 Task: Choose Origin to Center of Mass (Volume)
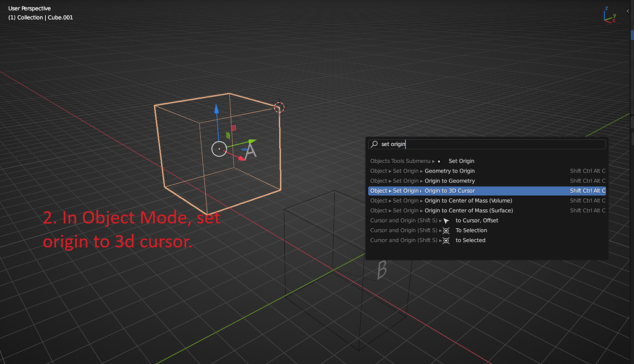click(487, 201)
